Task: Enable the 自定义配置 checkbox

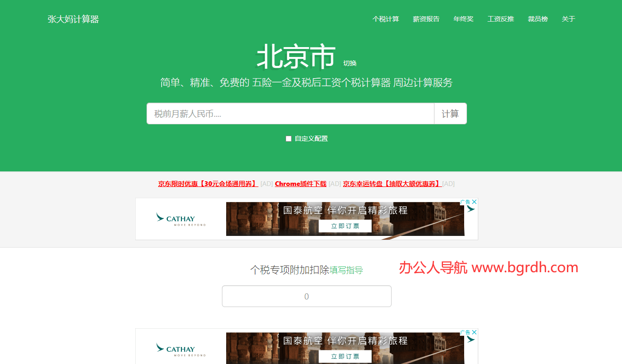Action: (x=288, y=138)
